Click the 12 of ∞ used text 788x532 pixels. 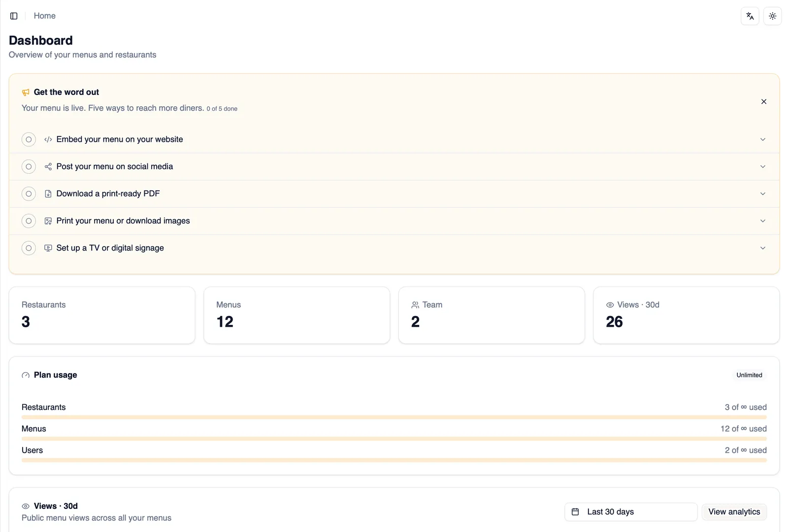click(x=744, y=429)
